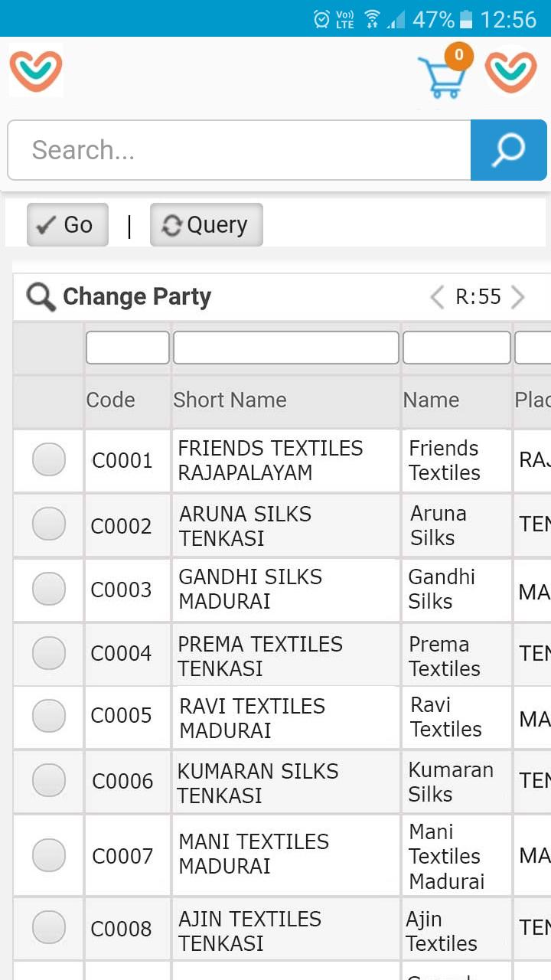Click the Short Name filter box
Image resolution: width=551 pixels, height=980 pixels.
click(x=286, y=348)
